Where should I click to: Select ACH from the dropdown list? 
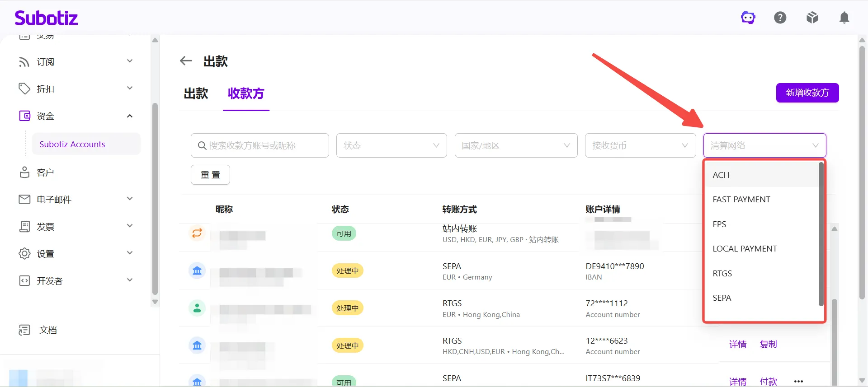[762, 175]
